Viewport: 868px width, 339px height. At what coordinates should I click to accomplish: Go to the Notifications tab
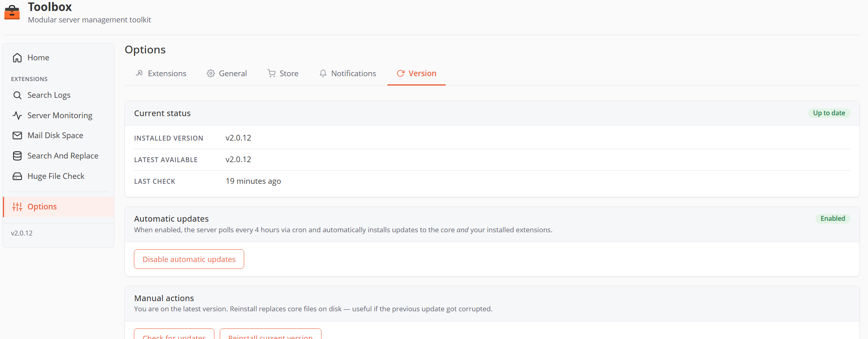pyautogui.click(x=348, y=73)
